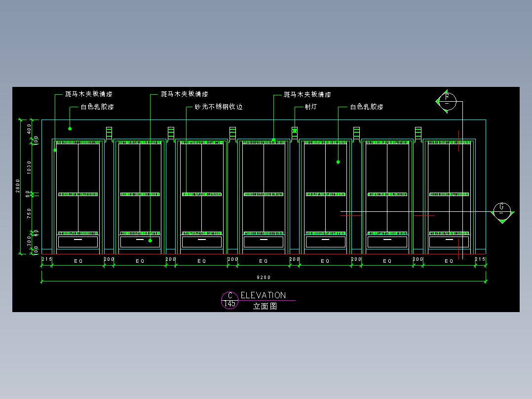Select the 300 vertical dimension text
This screenshot has width=532, height=399.
click(29, 241)
